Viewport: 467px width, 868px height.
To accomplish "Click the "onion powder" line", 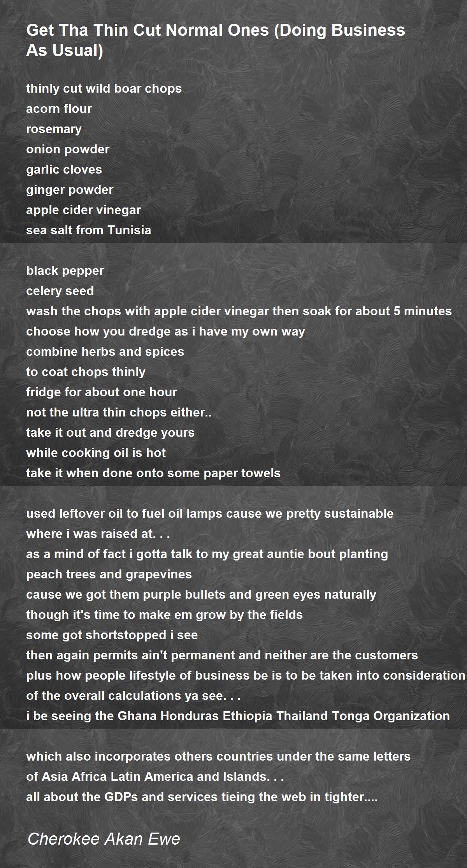I will pos(68,149).
